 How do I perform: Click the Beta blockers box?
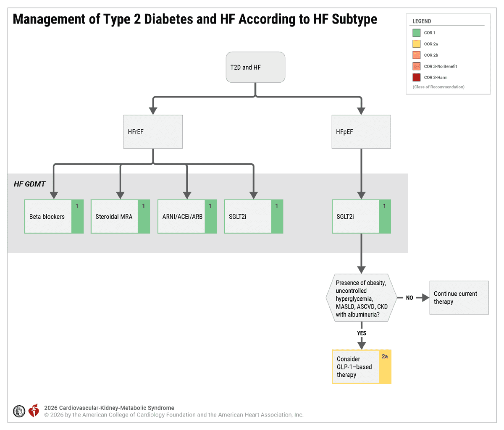point(54,217)
